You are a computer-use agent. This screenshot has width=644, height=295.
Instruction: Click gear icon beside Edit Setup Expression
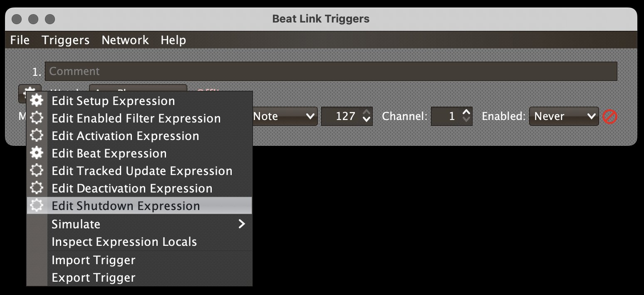pyautogui.click(x=37, y=101)
